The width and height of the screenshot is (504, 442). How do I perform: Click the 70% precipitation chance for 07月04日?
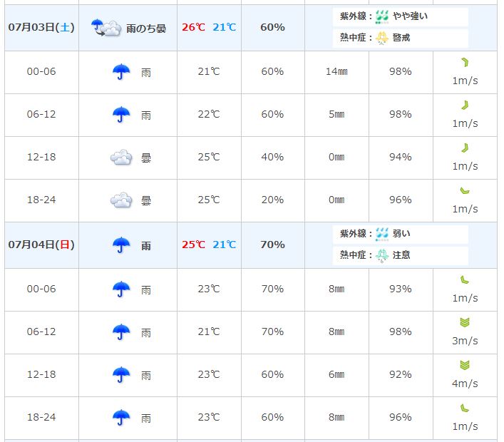[x=272, y=245]
